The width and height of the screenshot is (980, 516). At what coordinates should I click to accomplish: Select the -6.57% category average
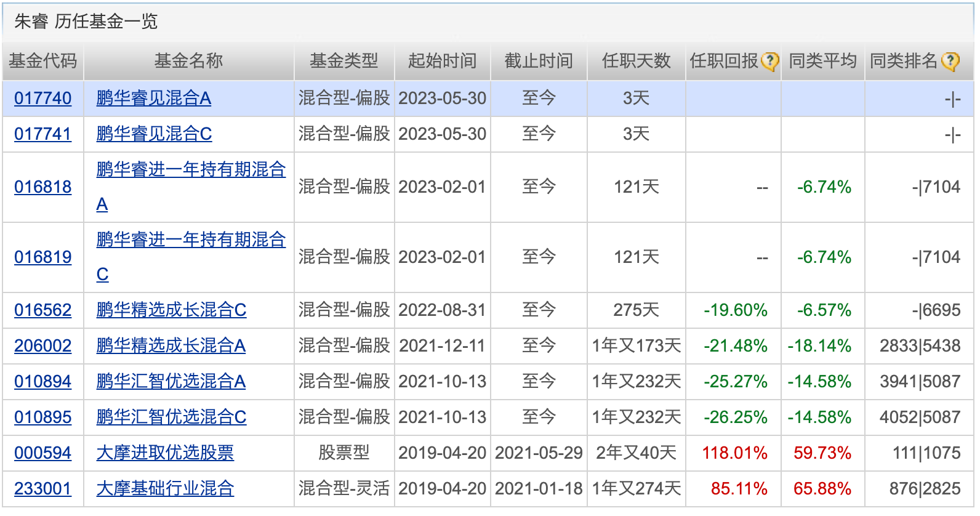coord(824,310)
